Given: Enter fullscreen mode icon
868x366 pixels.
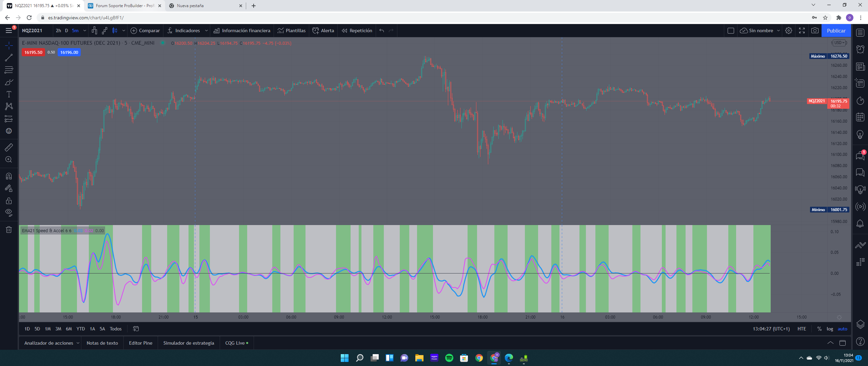Looking at the screenshot, I should (x=802, y=30).
